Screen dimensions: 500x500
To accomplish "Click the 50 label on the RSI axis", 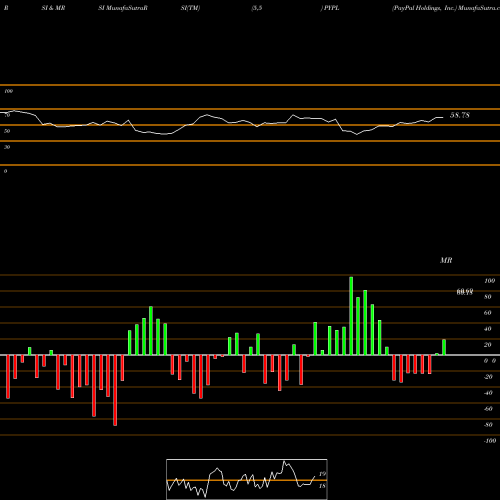I will [7, 131].
